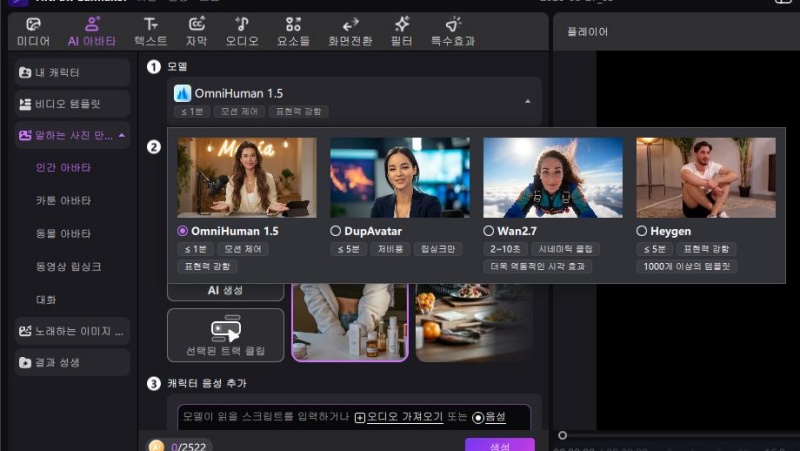Click the 시네마틱 클립 tag under Wan2.7
This screenshot has width=800, height=451.
pyautogui.click(x=566, y=249)
